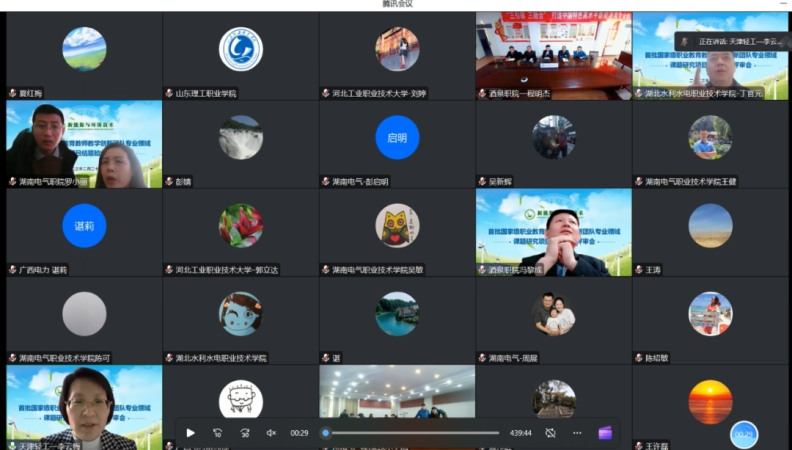Viewport: 792px width, 450px height.
Task: Select the 湖南电气职院罗小丽 video tile
Action: click(x=84, y=138)
